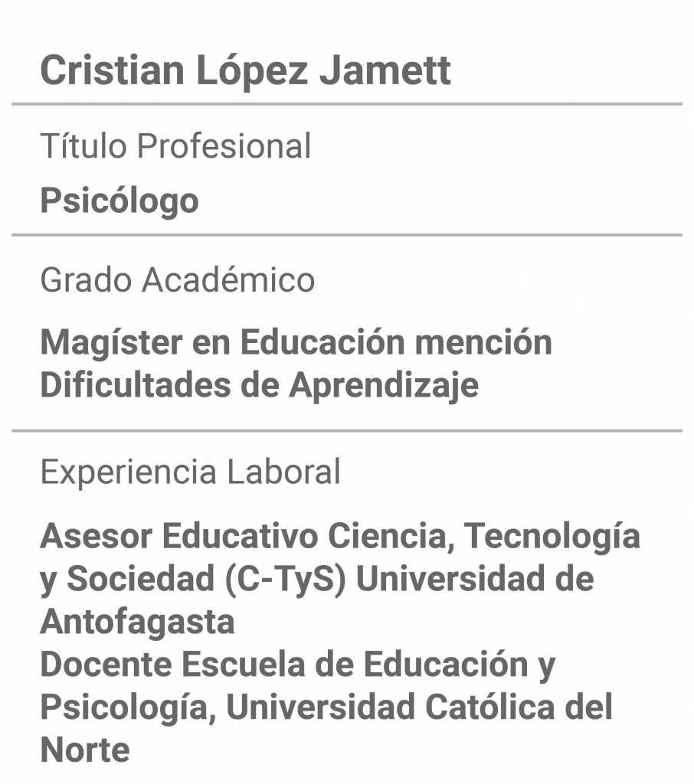
Task: Click the Dificultades de Aprendizaje line
Action: coord(259,386)
